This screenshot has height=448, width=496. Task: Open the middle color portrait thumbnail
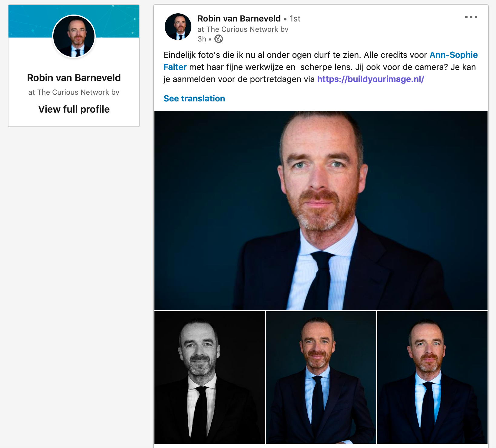click(x=321, y=377)
